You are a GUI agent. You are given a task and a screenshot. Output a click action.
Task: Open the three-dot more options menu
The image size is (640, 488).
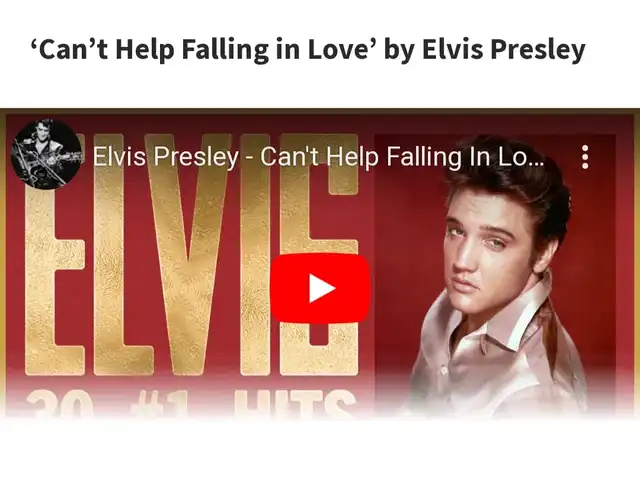tap(585, 157)
